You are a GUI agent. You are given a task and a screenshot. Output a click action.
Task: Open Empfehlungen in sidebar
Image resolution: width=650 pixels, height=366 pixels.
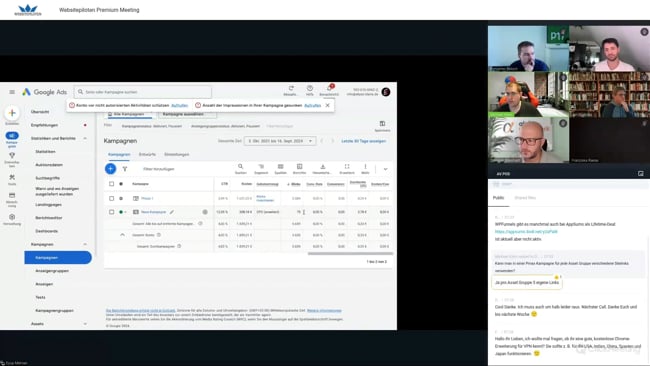click(44, 125)
